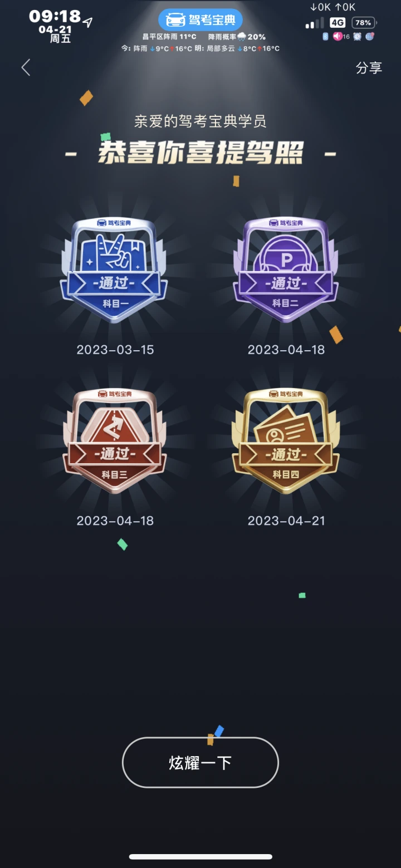Tap the back arrow icon
Viewport: 401px width, 868px height.
click(x=26, y=67)
